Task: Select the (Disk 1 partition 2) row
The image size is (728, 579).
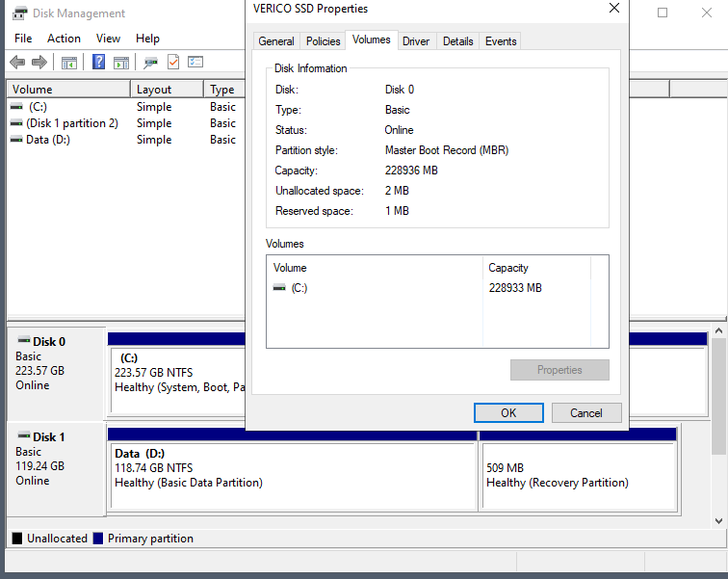Action: tap(126, 123)
